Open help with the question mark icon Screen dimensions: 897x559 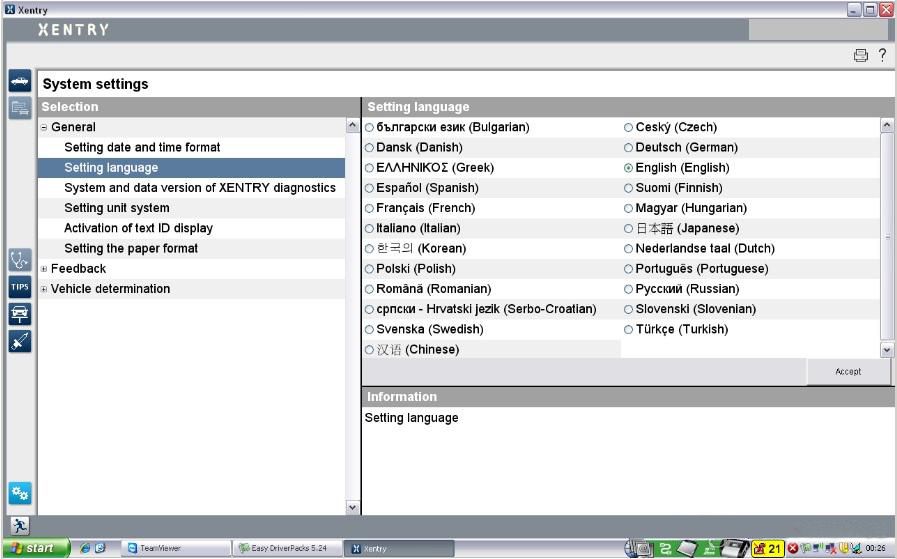coord(882,54)
